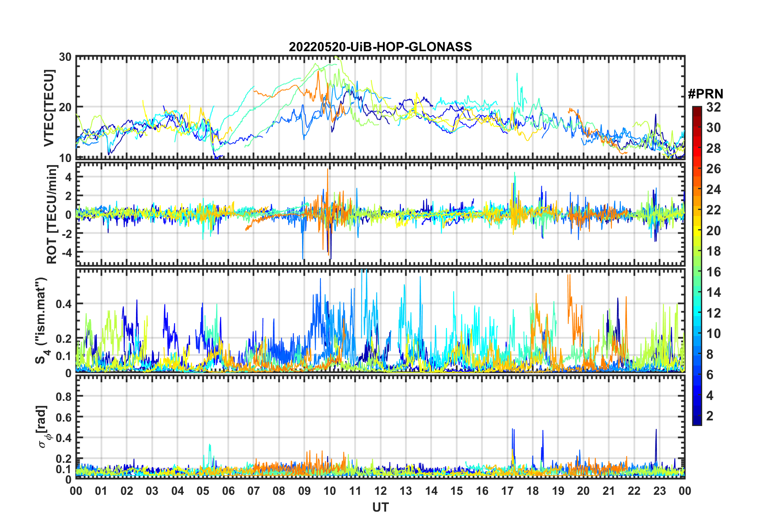Click the 06 hour tick label

[228, 491]
